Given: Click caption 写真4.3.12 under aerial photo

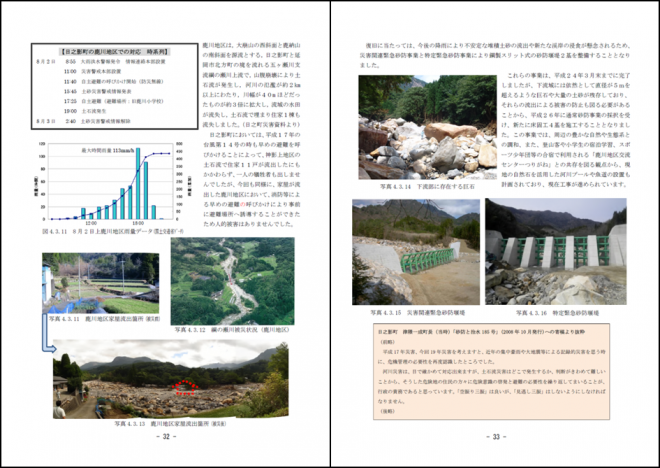Looking at the screenshot, I should pos(232,330).
